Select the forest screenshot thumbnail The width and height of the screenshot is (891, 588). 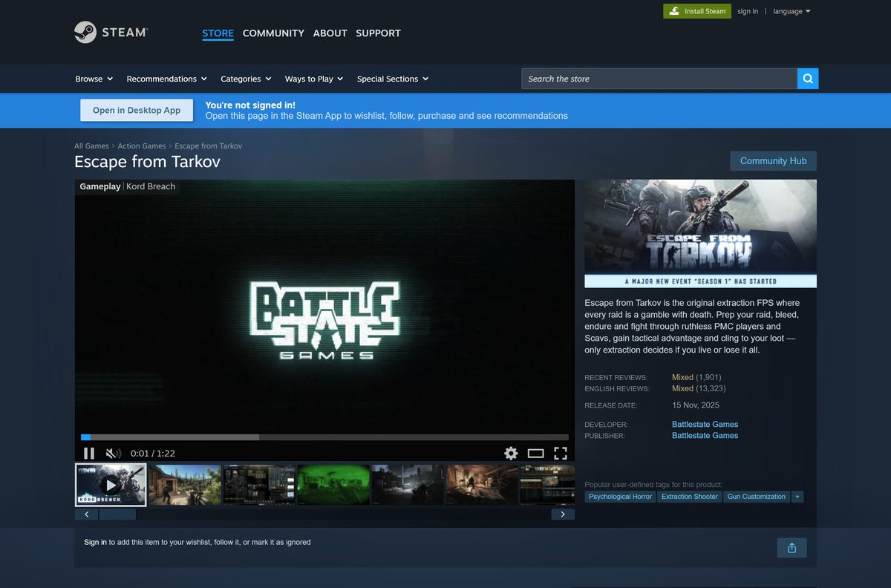[x=185, y=485]
